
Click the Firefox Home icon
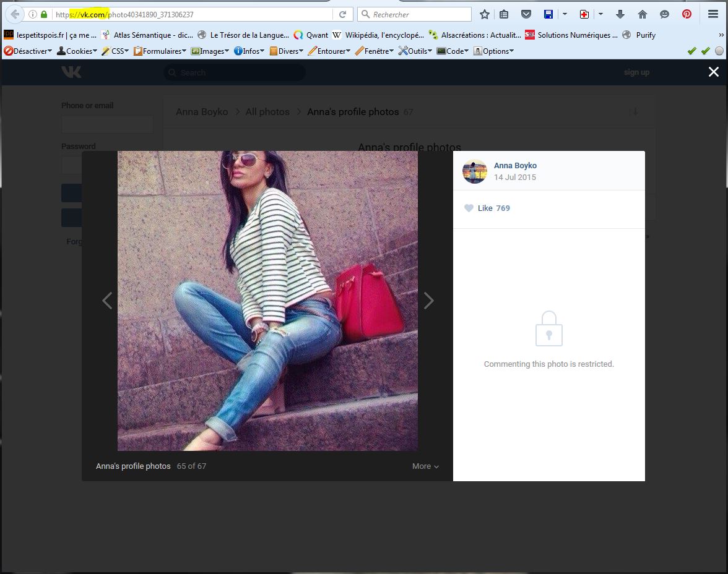tap(642, 14)
